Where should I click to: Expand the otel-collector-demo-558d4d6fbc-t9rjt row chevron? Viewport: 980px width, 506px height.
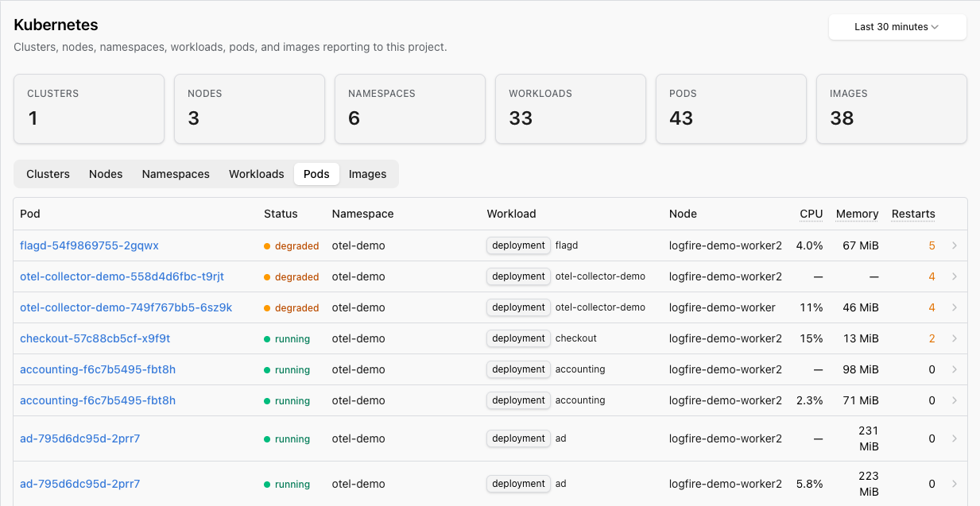(955, 276)
